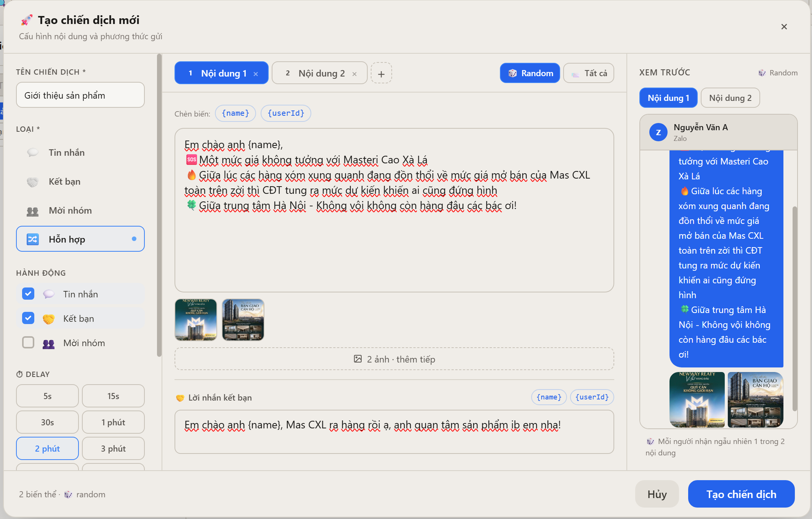The height and width of the screenshot is (519, 812).
Task: Click the dice icon in the footer random status
Action: tap(68, 494)
